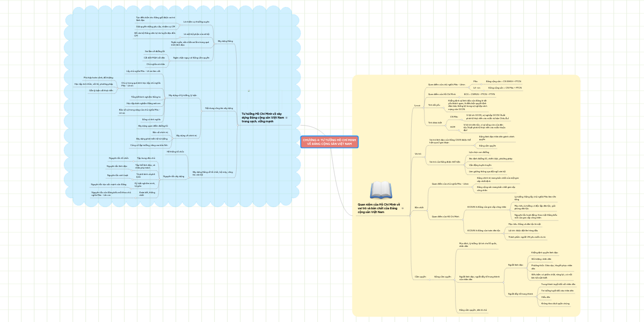Viewport: 644px width, 322px height.
Task: Select the 'Bản chất' branch node
Action: [x=419, y=207]
